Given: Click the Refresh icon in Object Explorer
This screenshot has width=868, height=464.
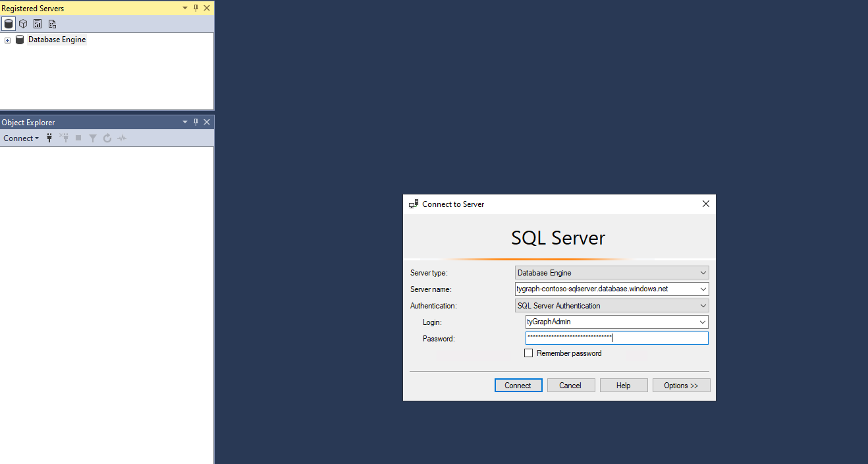Looking at the screenshot, I should [107, 138].
